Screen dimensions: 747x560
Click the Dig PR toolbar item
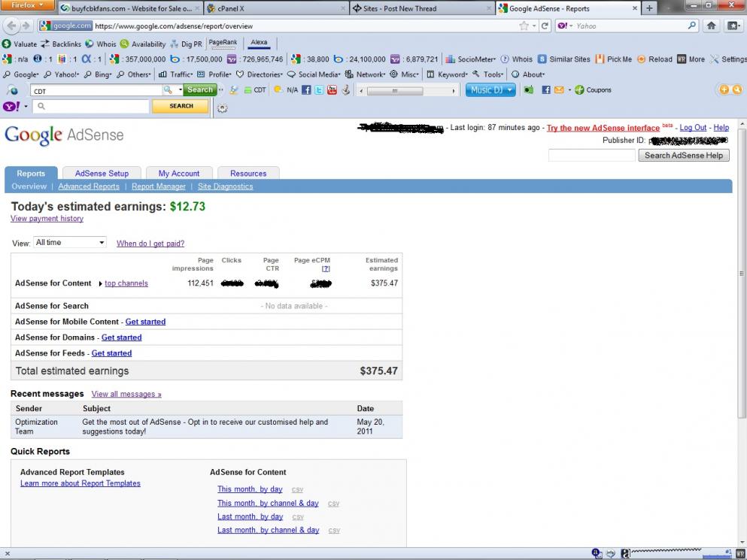pos(187,44)
